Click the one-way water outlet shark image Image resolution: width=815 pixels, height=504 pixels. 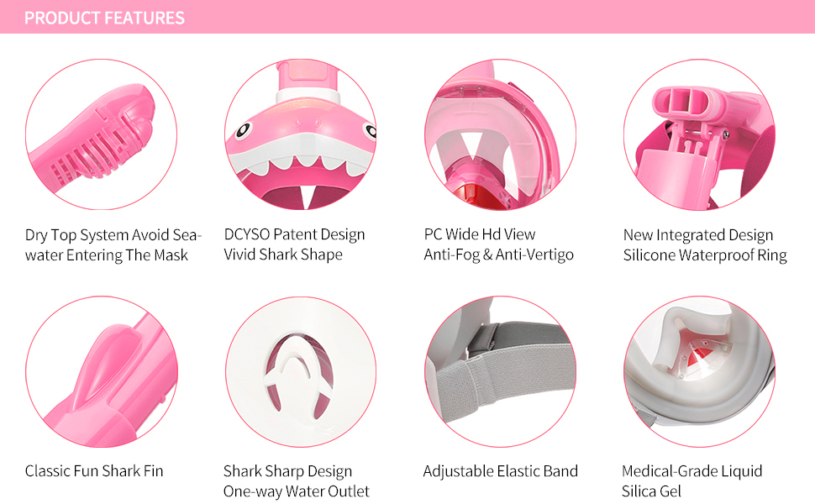[301, 371]
